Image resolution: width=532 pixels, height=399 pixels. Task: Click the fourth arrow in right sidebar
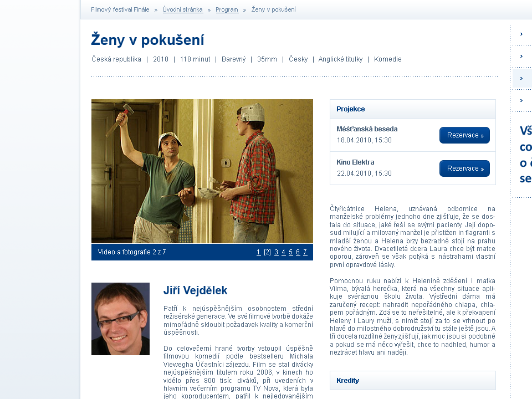pos(521,100)
